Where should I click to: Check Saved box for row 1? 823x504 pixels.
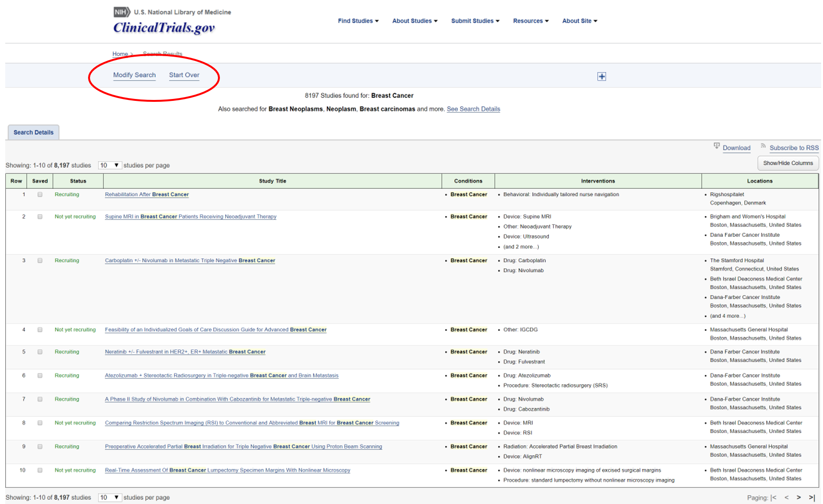(40, 195)
